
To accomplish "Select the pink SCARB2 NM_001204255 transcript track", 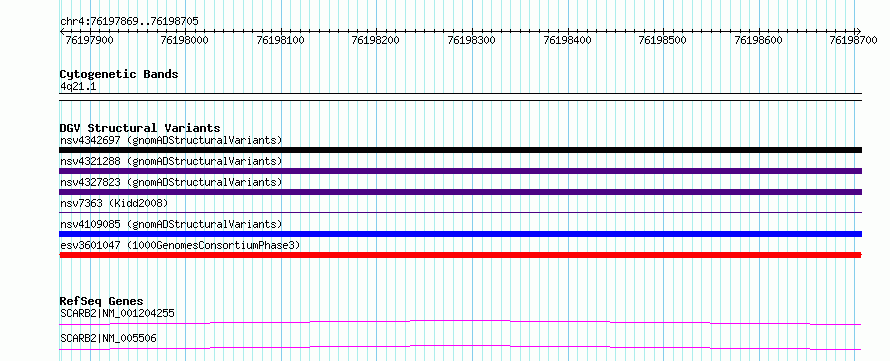I will point(460,322).
